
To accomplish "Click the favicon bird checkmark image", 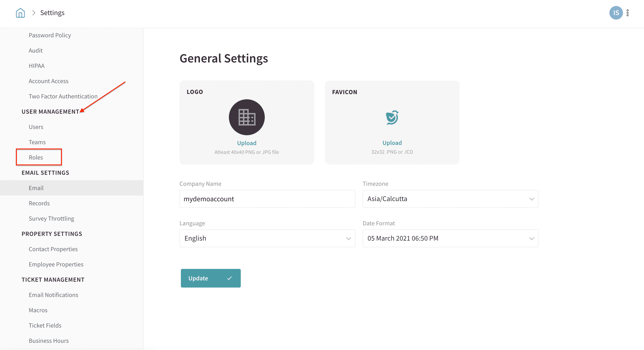I will point(392,117).
